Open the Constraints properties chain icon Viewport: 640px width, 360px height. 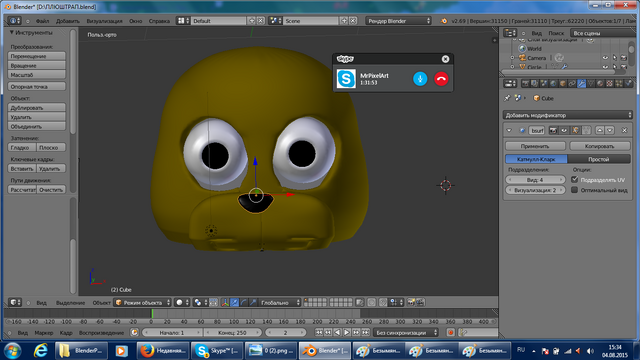(x=572, y=84)
